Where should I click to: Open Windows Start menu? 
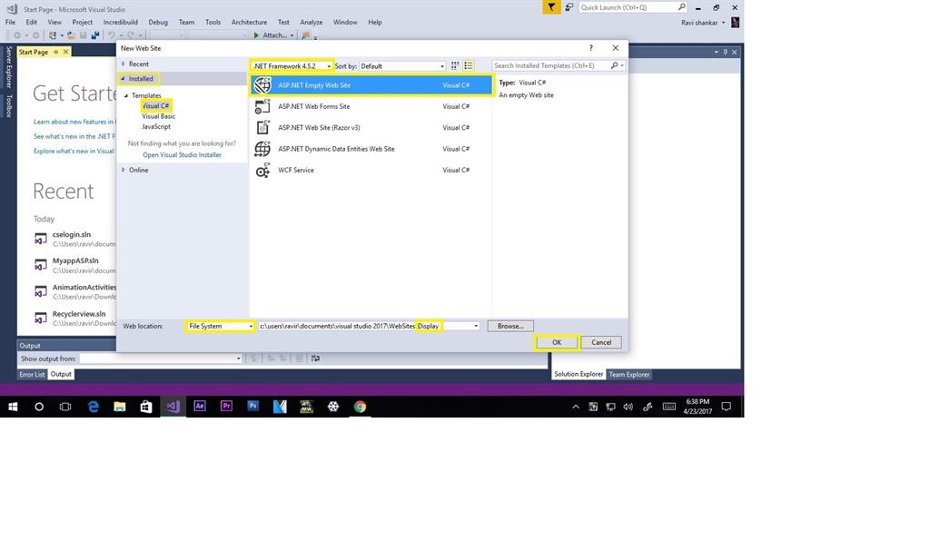pyautogui.click(x=13, y=407)
